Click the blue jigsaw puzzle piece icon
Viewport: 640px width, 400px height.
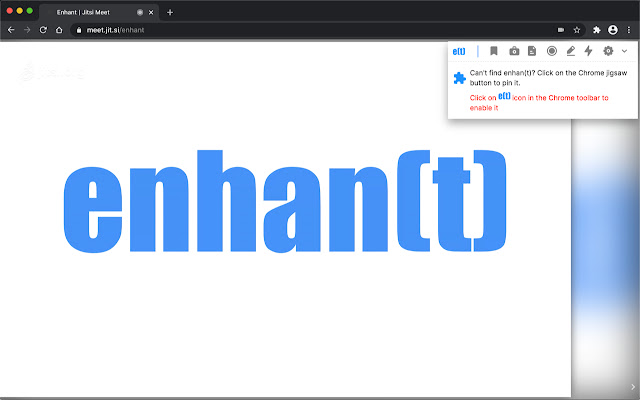(459, 78)
